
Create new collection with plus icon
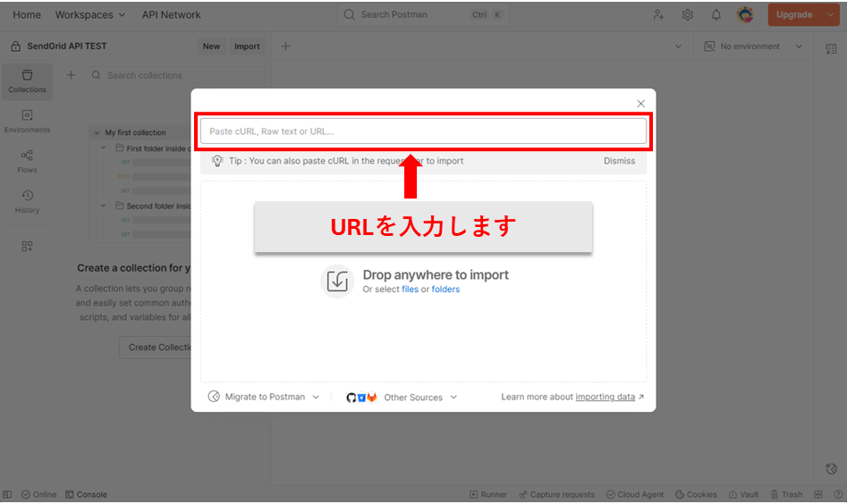tap(71, 75)
